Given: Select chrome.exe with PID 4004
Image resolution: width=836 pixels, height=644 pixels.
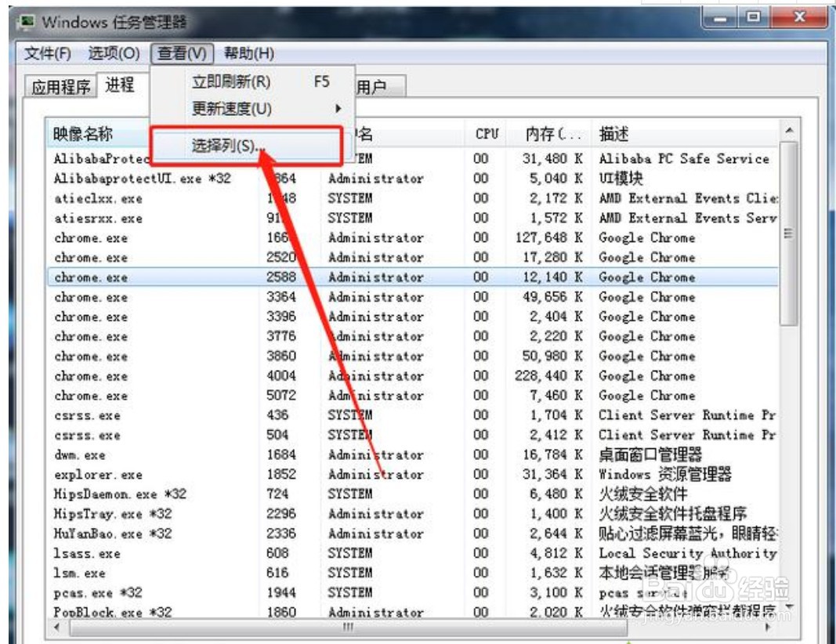Looking at the screenshot, I should [x=413, y=376].
